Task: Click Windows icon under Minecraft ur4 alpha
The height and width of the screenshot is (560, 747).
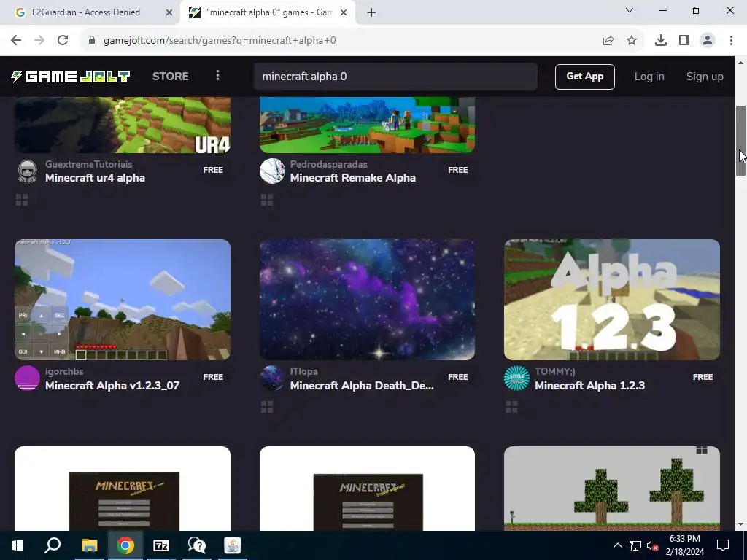Action: pyautogui.click(x=22, y=200)
